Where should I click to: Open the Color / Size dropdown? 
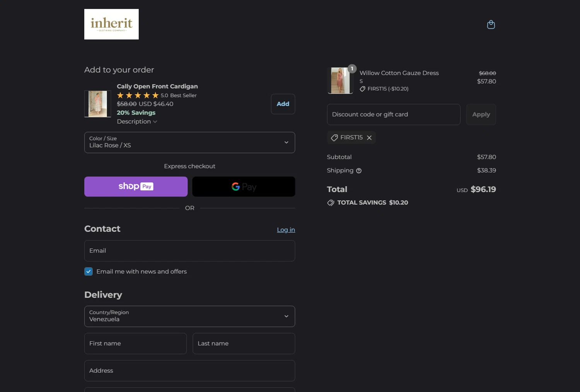point(189,143)
